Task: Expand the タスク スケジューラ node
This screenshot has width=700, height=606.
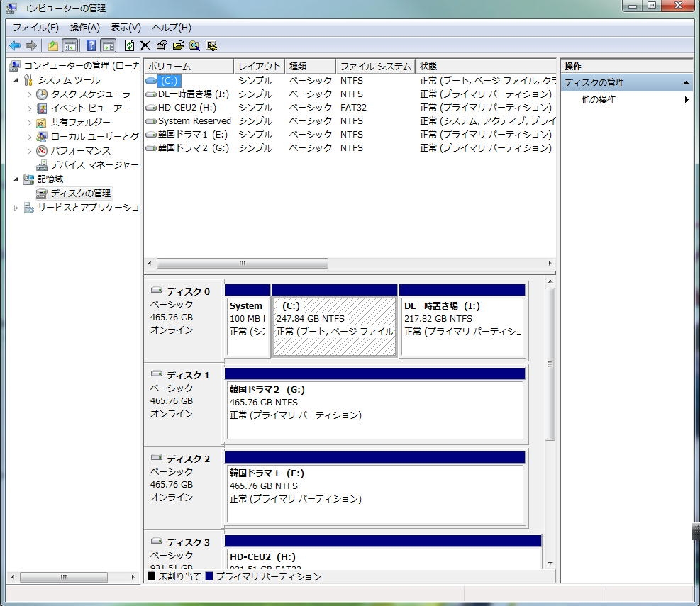Action: (30, 94)
